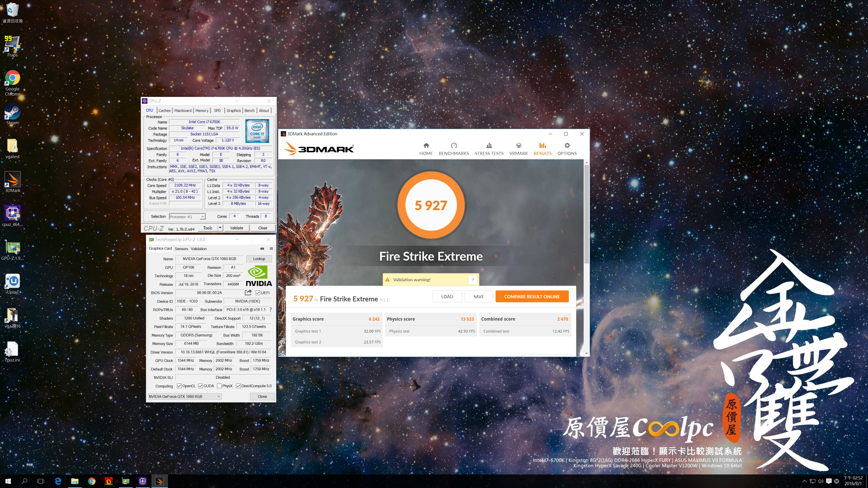Open 3DMark VRMARK section

(518, 149)
